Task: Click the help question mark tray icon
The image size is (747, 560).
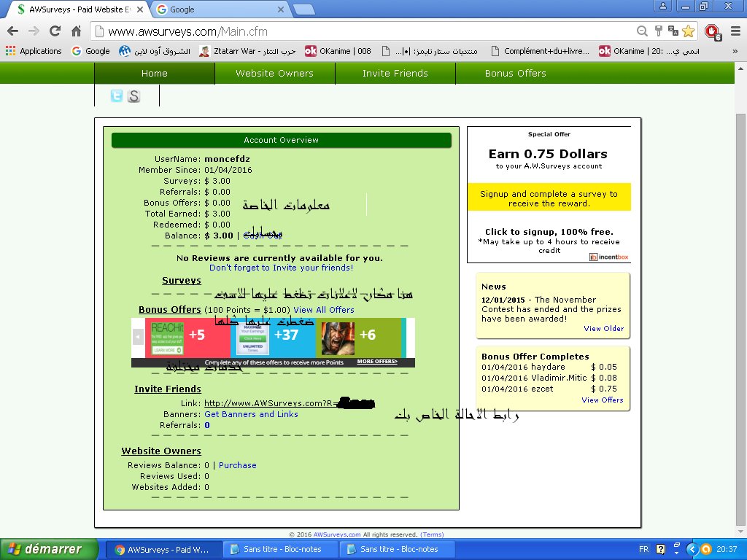Action: tap(661, 550)
